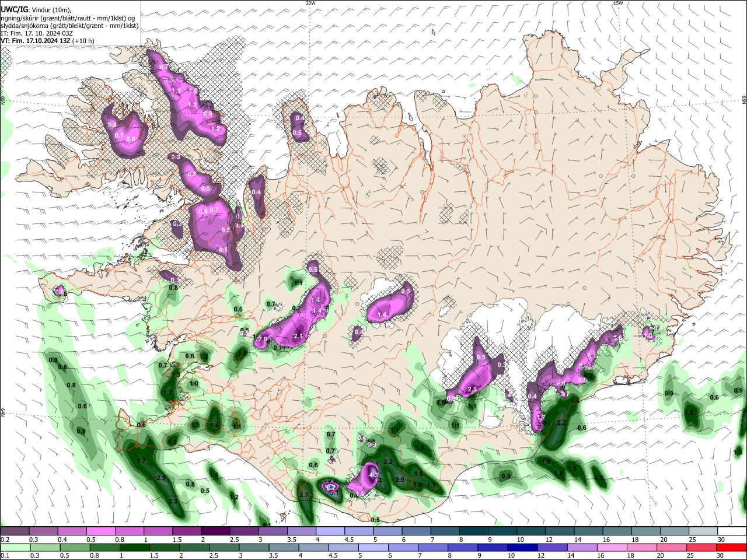Click the palest green 0.1–0.3 rain swatch
The width and height of the screenshot is (747, 560).
pyautogui.click(x=15, y=548)
